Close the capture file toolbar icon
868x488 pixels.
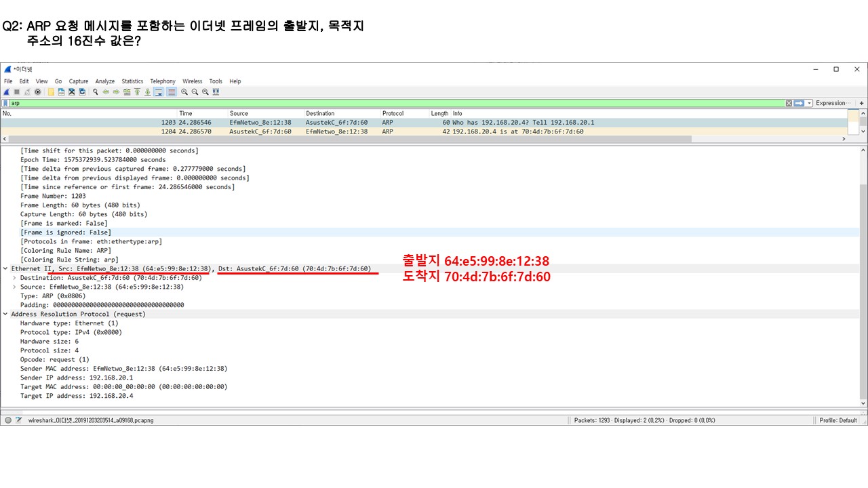point(72,91)
